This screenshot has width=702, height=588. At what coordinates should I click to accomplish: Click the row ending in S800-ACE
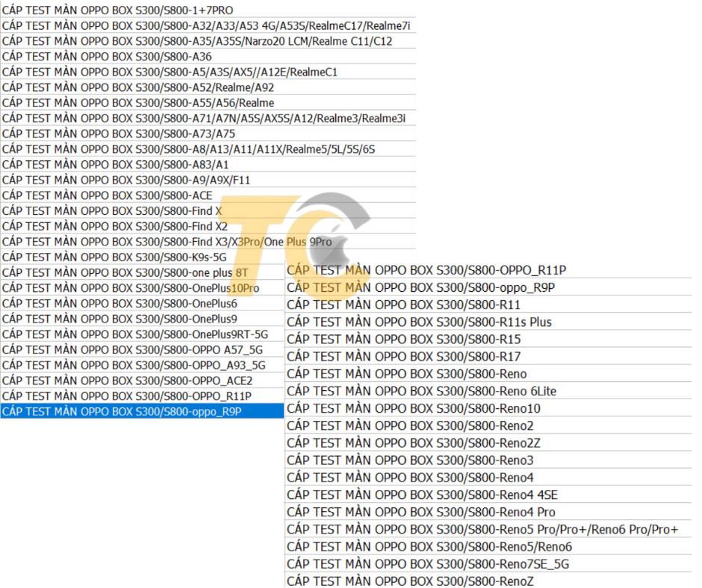[x=208, y=195]
